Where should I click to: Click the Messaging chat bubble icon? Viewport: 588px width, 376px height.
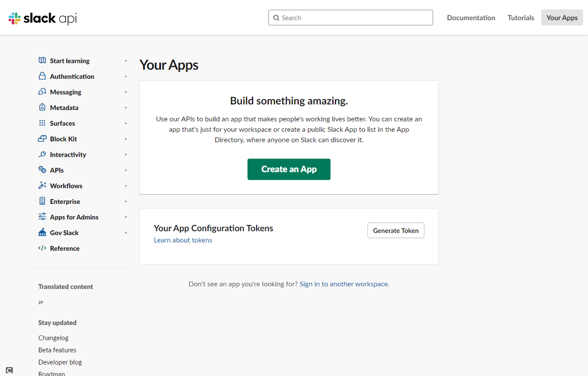tap(42, 92)
